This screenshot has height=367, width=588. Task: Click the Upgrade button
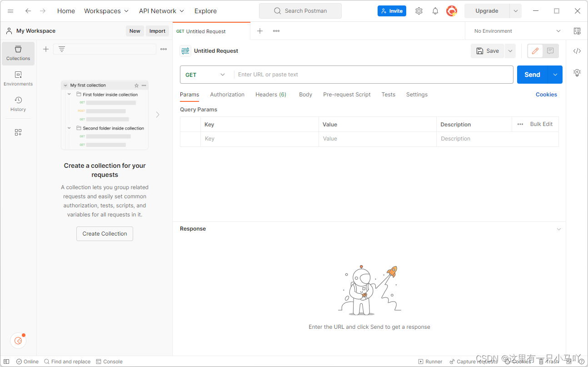tap(487, 11)
